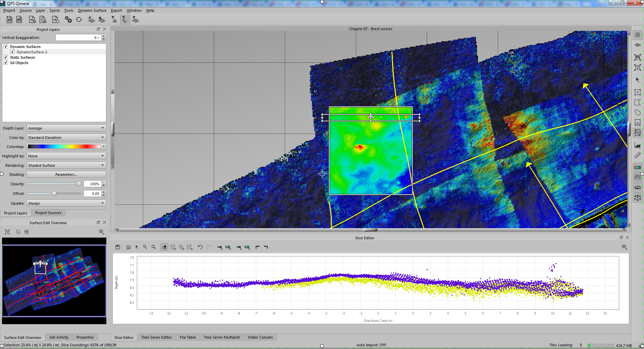Open the Rendering mode dropdown
Screen dimensions: 644x349
[66, 165]
